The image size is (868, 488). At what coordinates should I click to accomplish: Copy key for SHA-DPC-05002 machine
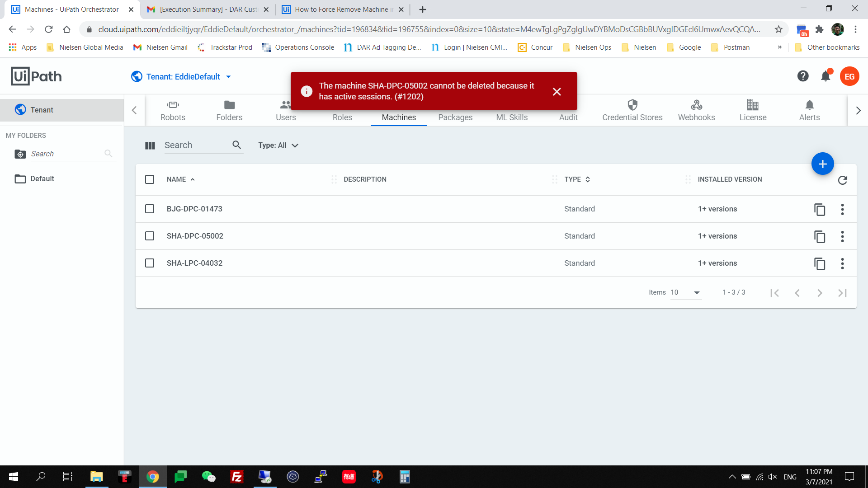click(819, 236)
